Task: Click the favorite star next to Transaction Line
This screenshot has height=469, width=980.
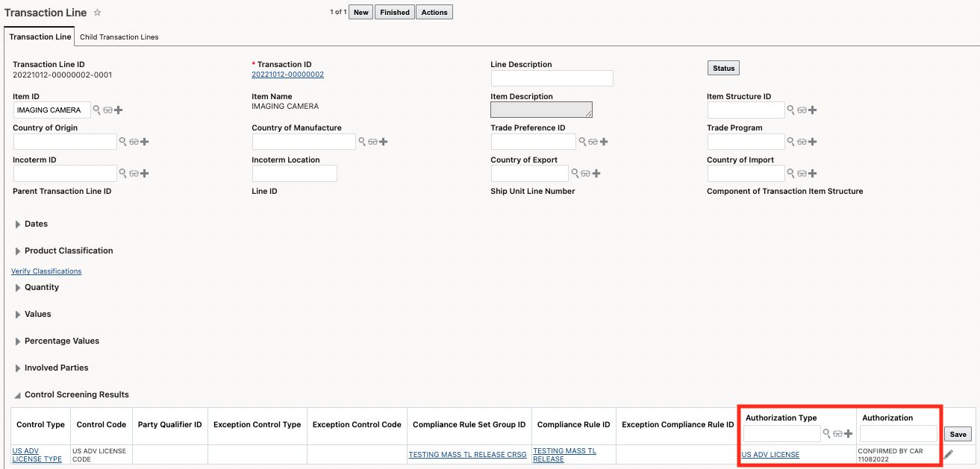Action: coord(97,13)
